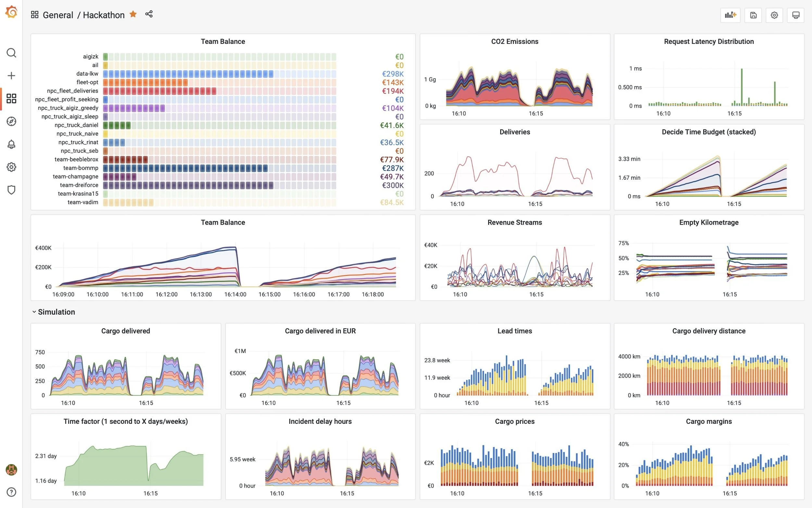Open the Server Admin shield icon

[11, 190]
